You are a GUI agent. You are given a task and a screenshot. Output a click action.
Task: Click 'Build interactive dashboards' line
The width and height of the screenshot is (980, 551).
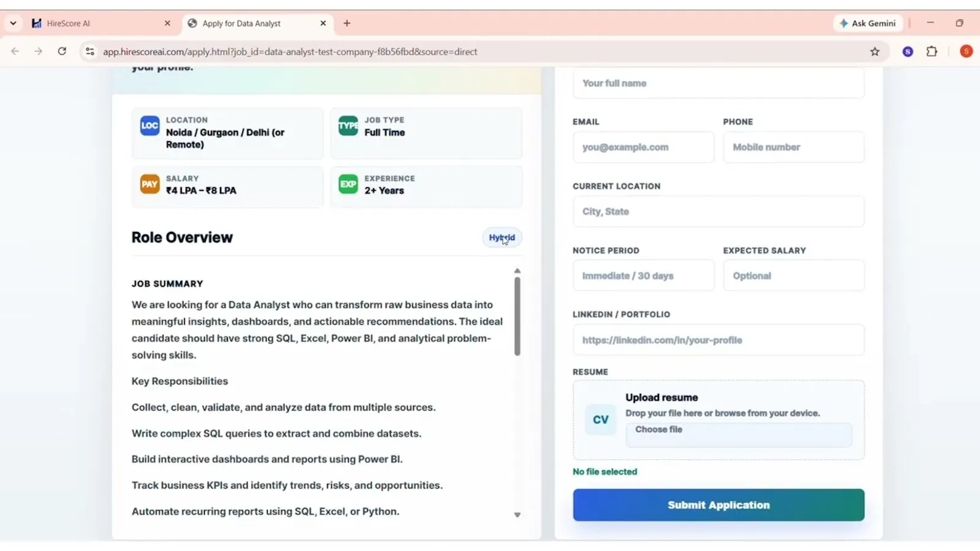[267, 459]
